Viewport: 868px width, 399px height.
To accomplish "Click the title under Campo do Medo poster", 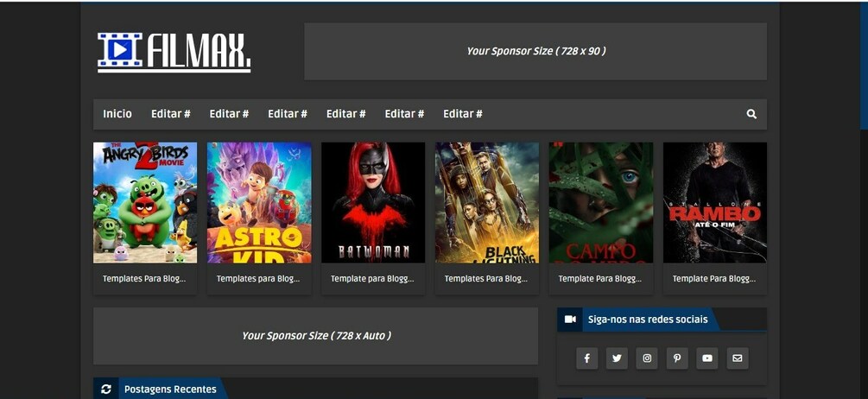I will [x=600, y=279].
